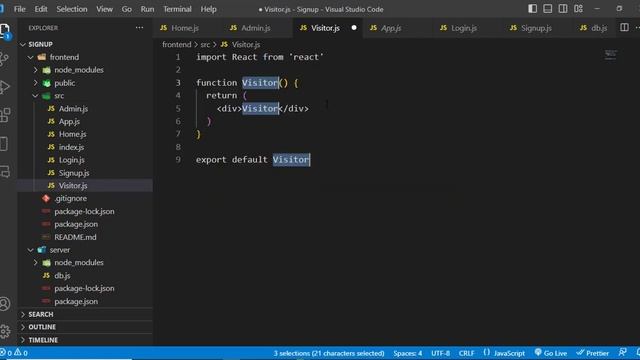Open the Extensions view

pyautogui.click(x=4, y=116)
